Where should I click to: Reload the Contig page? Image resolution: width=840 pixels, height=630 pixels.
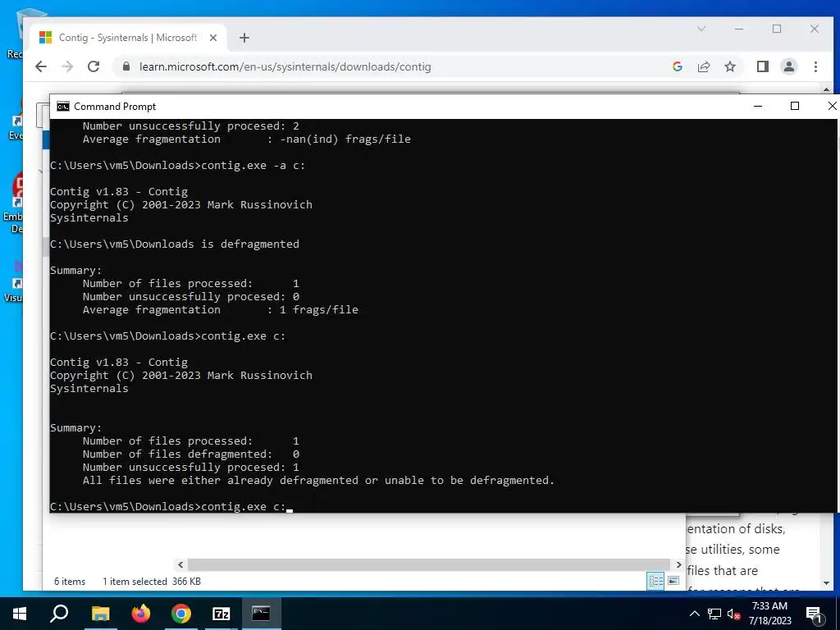click(94, 66)
